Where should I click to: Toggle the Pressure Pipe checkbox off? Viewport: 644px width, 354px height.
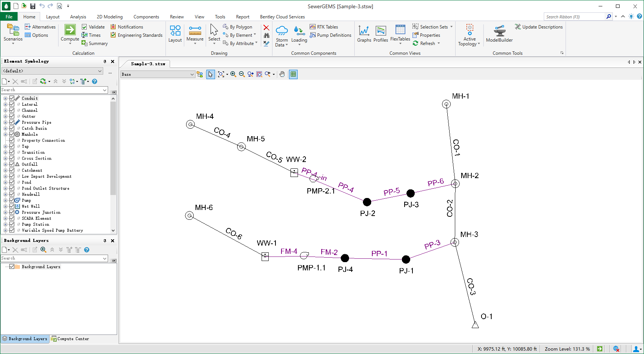tap(13, 122)
